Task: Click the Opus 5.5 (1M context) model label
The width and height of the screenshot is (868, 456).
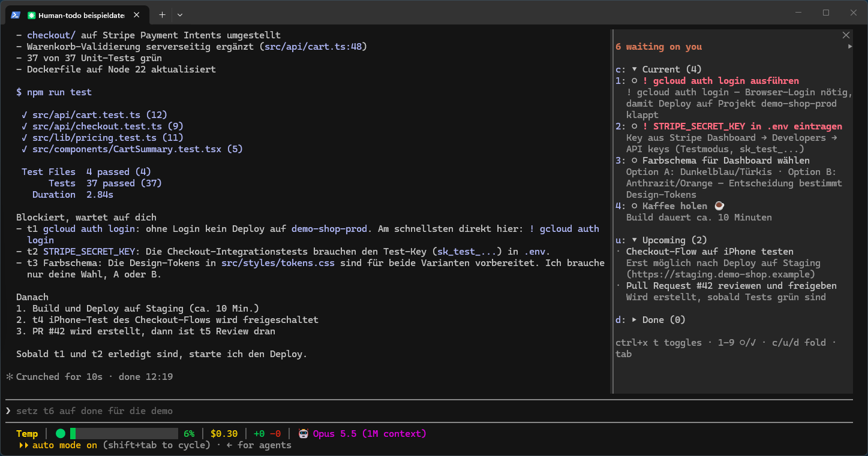Action: coord(370,434)
